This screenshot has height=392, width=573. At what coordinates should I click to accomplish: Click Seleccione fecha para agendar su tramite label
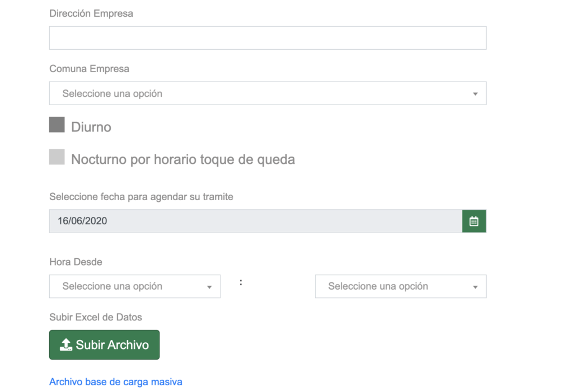pyautogui.click(x=142, y=196)
